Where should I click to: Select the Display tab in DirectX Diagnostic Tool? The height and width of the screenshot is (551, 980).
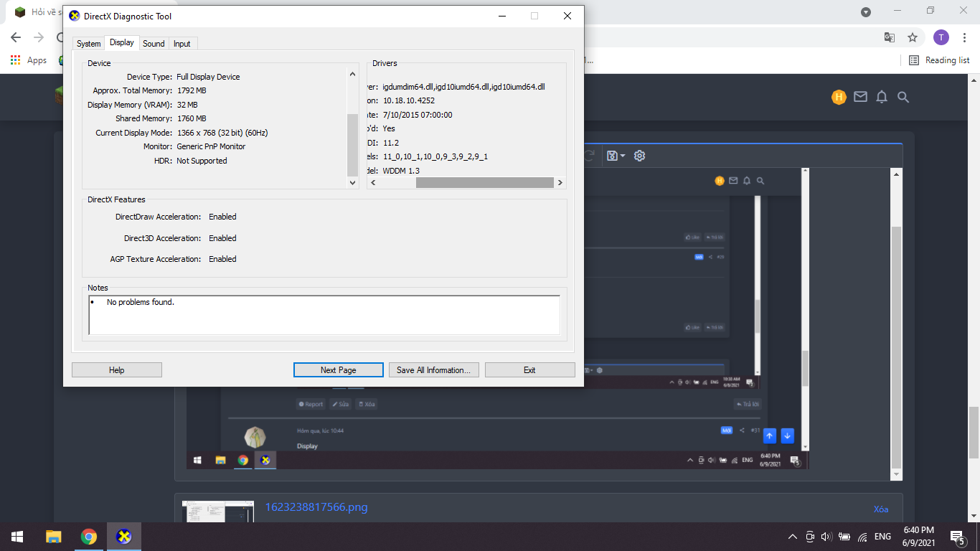coord(122,43)
